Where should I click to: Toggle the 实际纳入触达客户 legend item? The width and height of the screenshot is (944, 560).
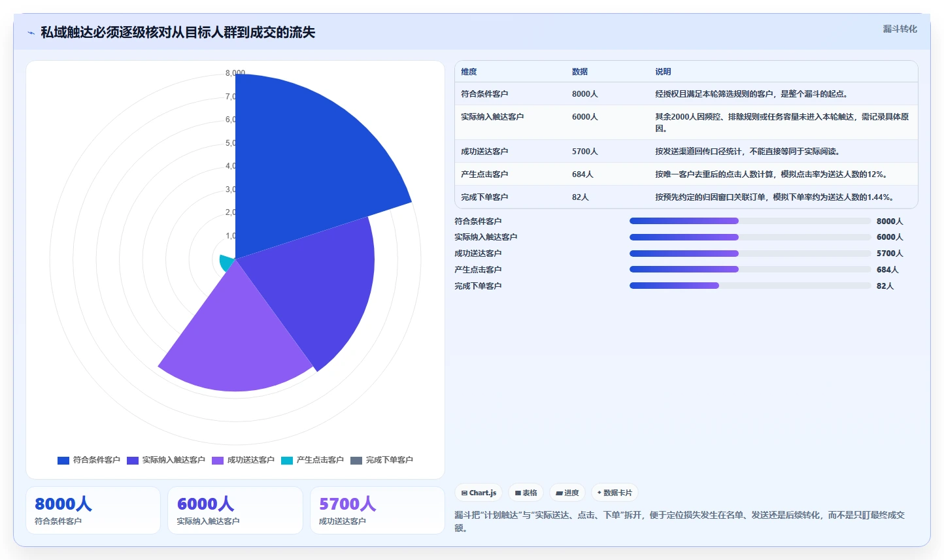(166, 460)
